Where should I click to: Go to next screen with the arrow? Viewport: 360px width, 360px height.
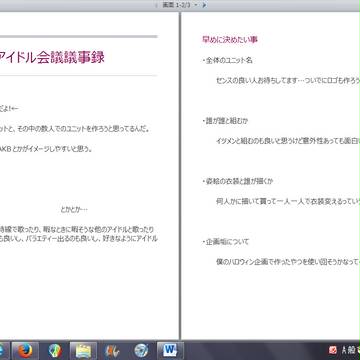pos(204,5)
